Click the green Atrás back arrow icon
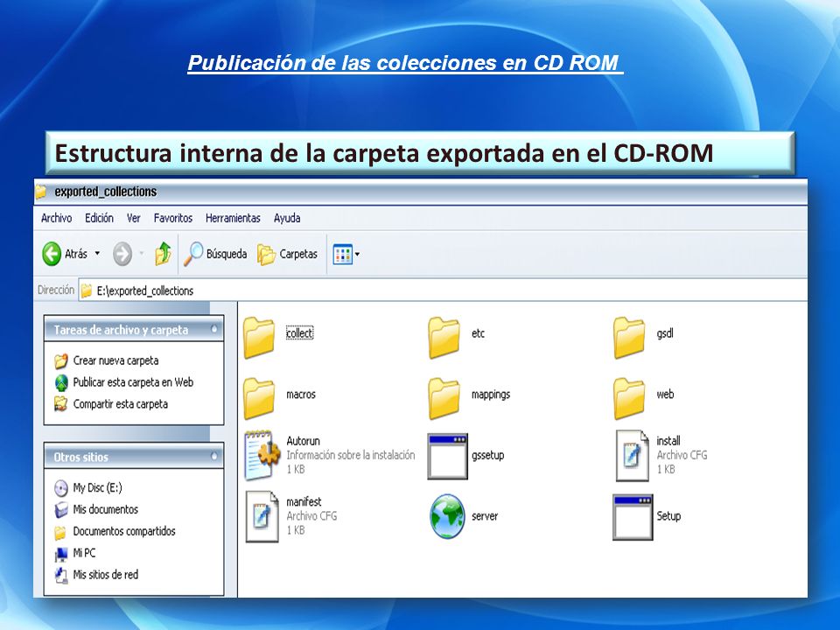This screenshot has height=630, width=840. click(52, 254)
